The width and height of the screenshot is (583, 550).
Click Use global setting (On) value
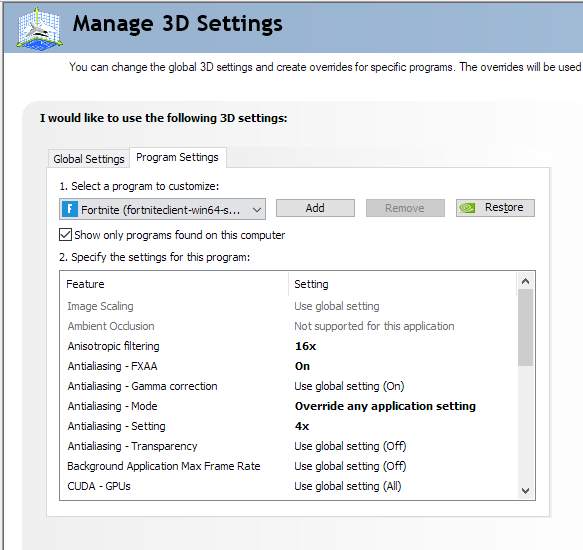click(x=349, y=386)
